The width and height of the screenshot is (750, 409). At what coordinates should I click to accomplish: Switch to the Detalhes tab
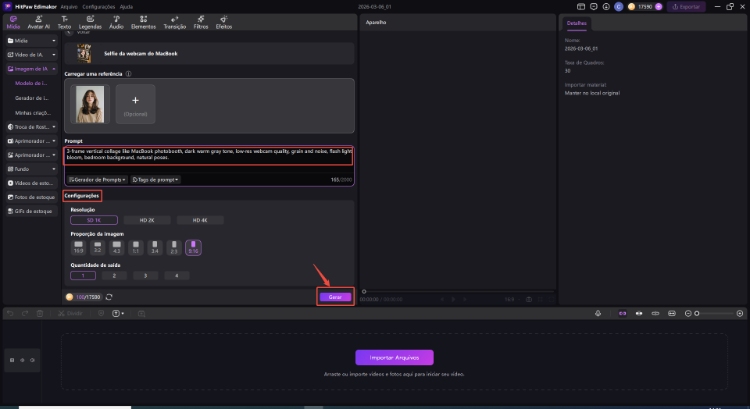tap(577, 21)
